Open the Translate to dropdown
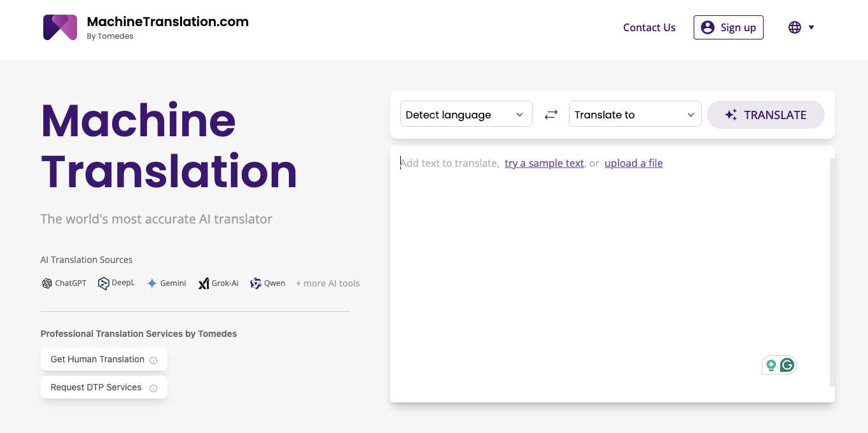Image resolution: width=868 pixels, height=433 pixels. click(x=634, y=114)
